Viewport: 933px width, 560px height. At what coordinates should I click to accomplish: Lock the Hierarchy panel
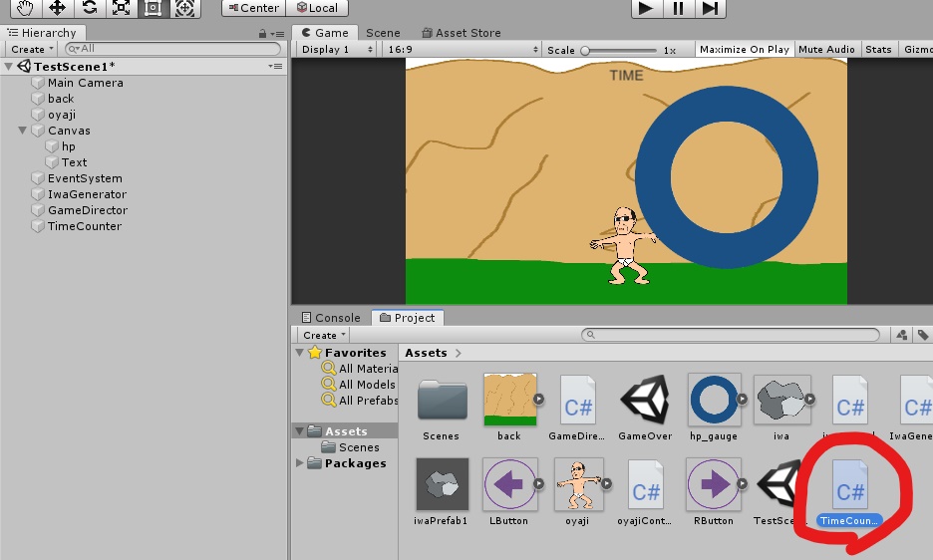tap(262, 34)
